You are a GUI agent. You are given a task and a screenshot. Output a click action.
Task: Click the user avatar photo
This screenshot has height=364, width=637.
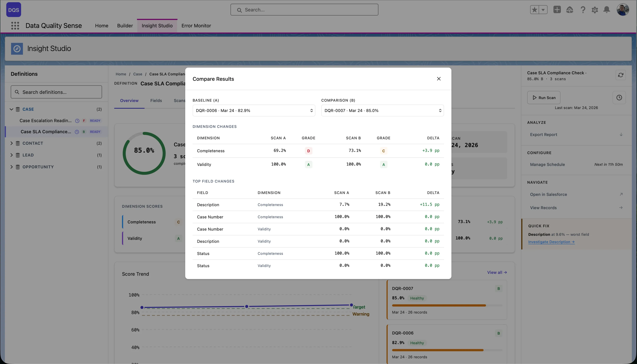pos(623,9)
